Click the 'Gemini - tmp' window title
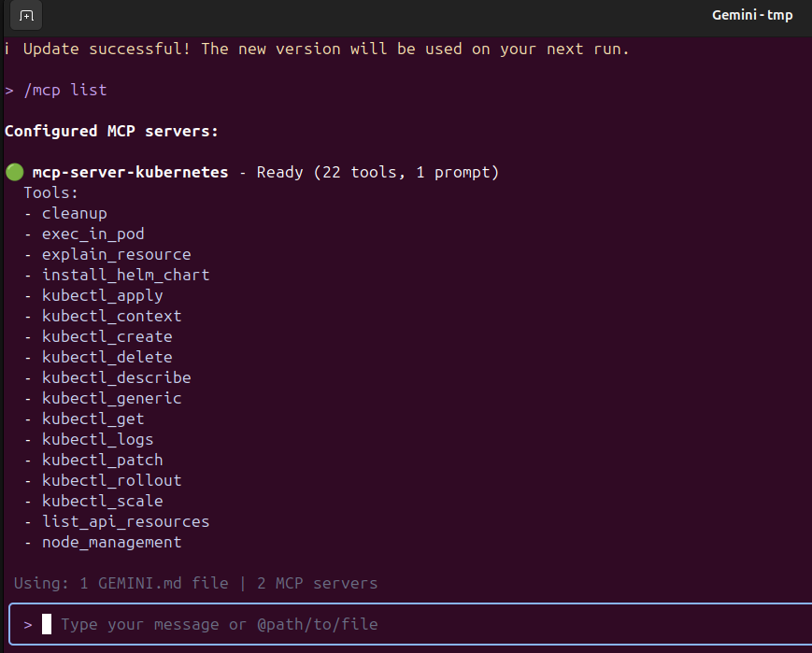The image size is (812, 653). click(x=751, y=16)
